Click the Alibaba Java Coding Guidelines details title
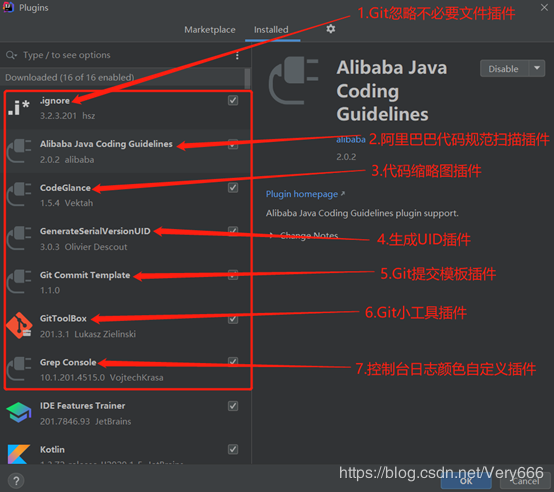554x492 pixels. 391,91
